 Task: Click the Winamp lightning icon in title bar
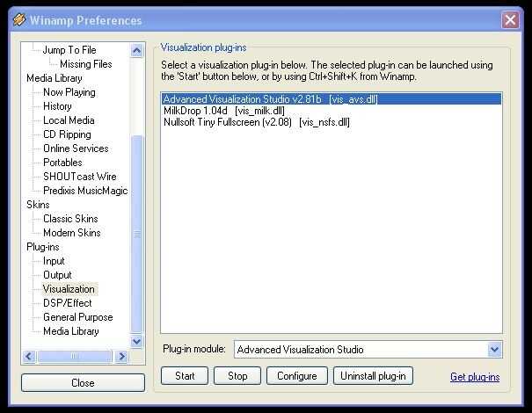point(19,19)
